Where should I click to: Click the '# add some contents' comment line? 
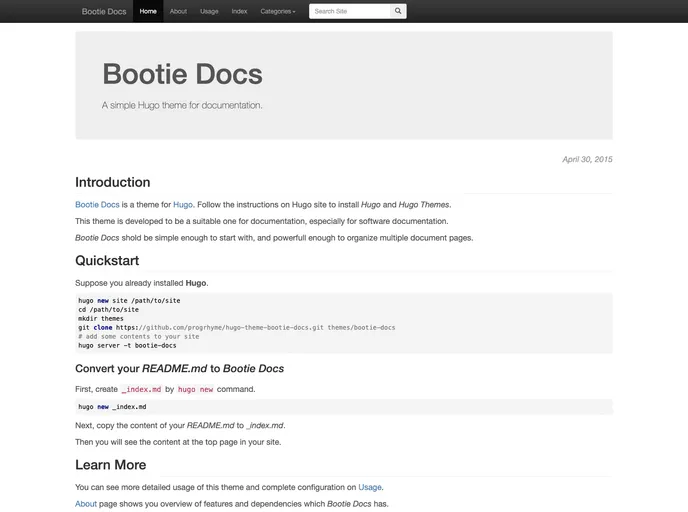(139, 337)
